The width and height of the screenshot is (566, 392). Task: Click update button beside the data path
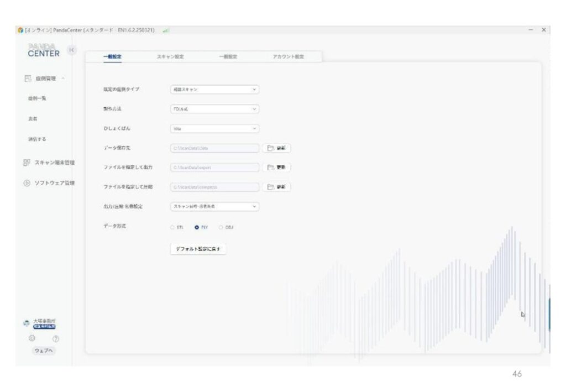277,148
